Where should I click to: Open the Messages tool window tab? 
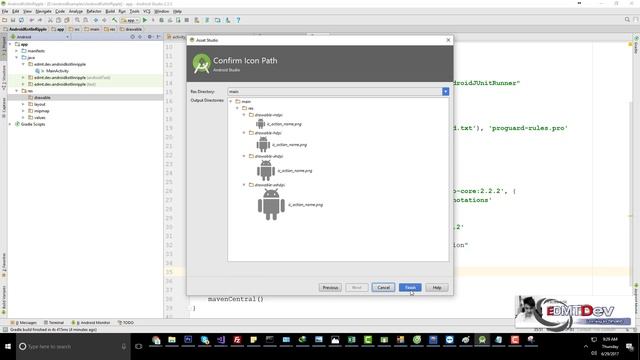tap(24, 322)
